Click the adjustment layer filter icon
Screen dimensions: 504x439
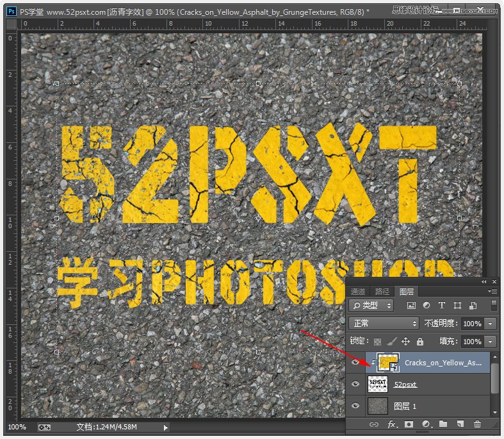427,305
